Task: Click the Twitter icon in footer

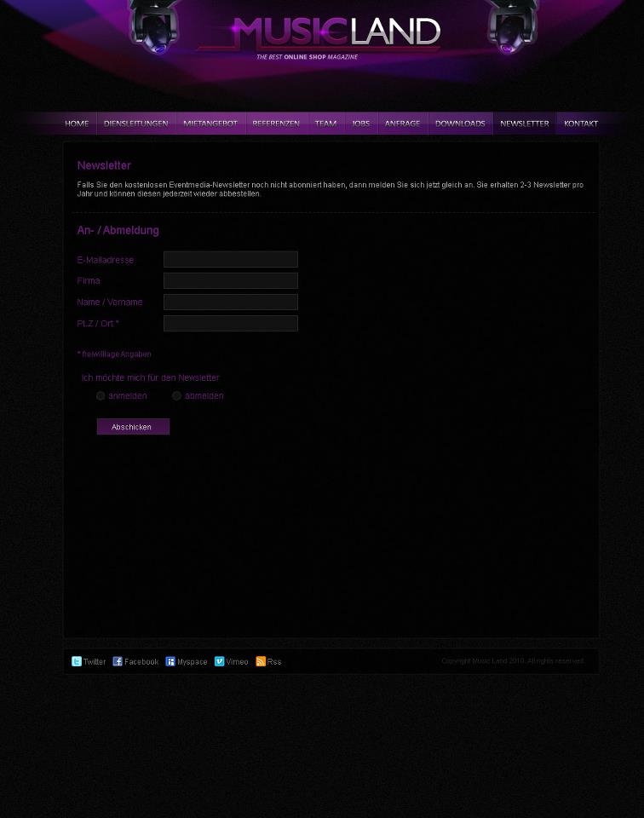Action: 77,661
